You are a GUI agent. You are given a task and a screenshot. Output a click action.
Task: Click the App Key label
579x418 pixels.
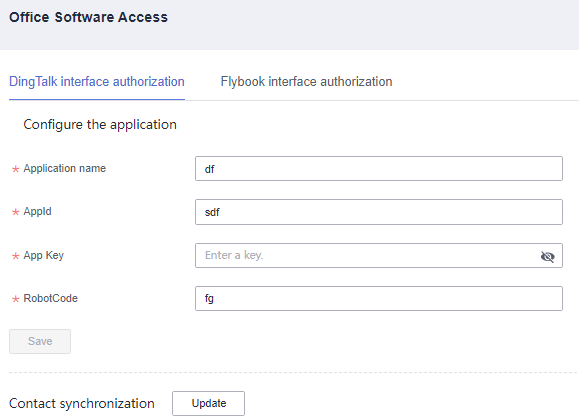[44, 255]
